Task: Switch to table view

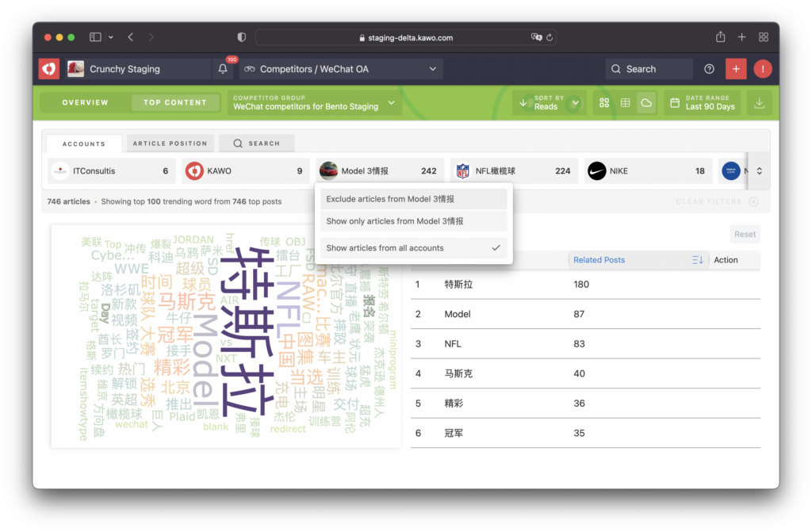Action: click(625, 103)
